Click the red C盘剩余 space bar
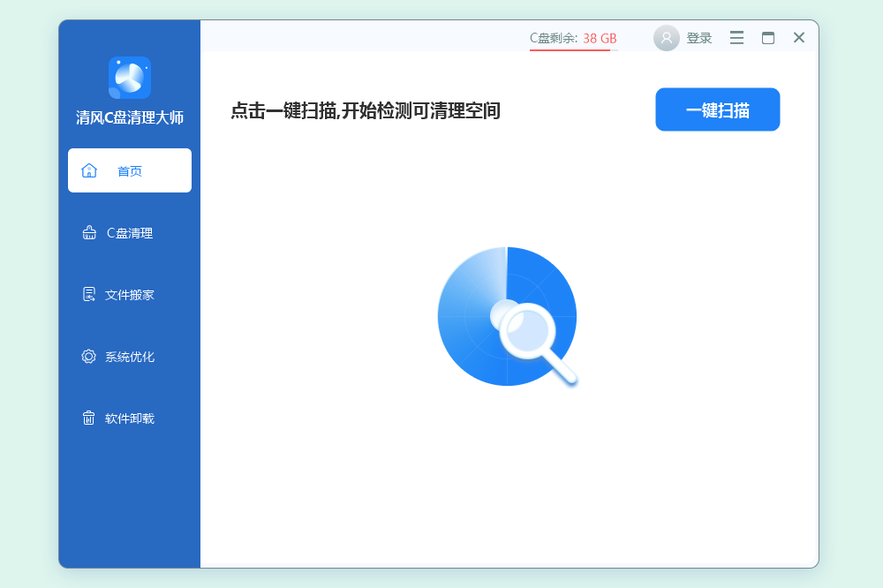The height and width of the screenshot is (588, 883). click(570, 50)
